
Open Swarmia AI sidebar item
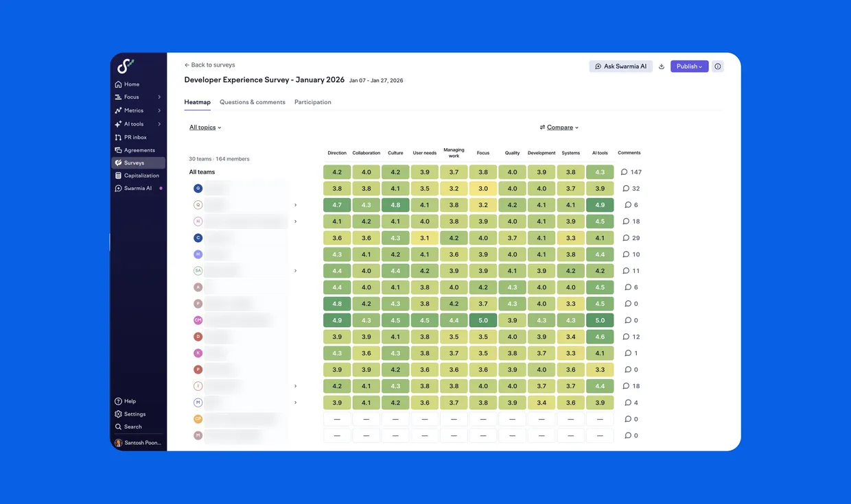pos(139,188)
